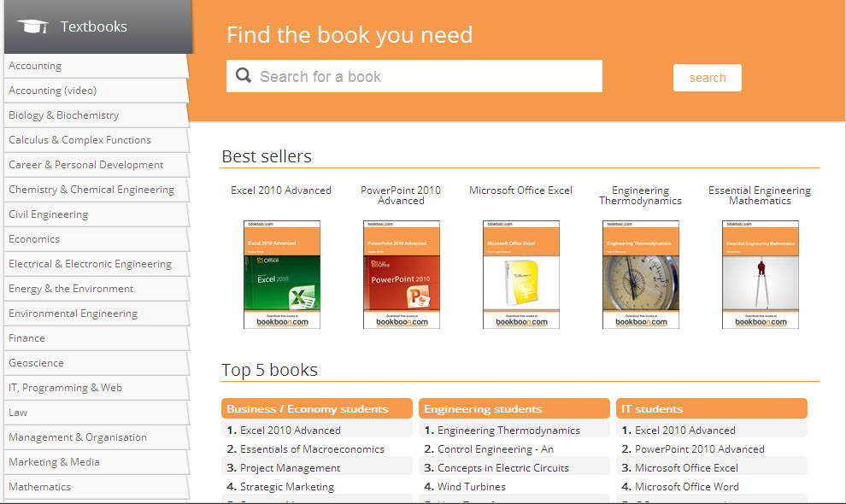Click the Engineering students header
The image size is (846, 504).
click(x=514, y=408)
